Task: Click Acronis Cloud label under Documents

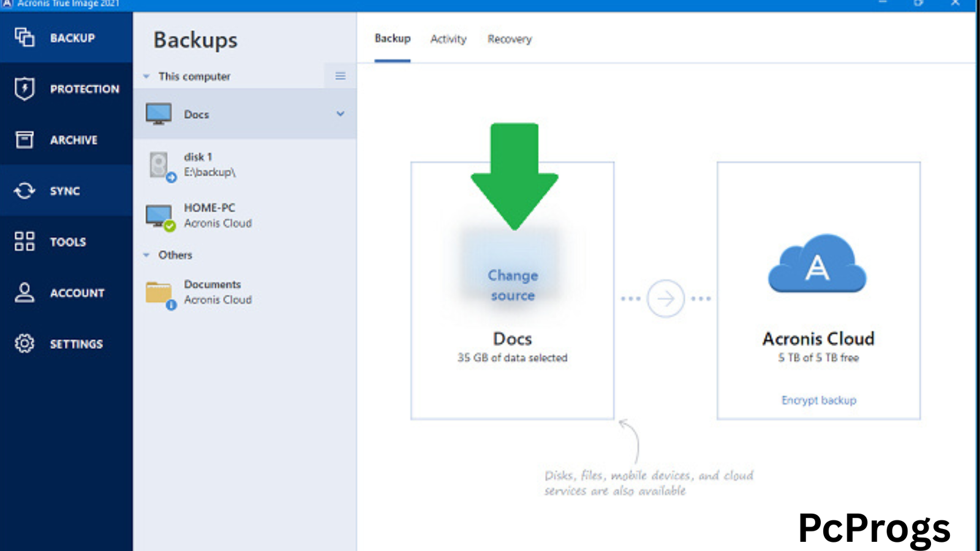Action: pos(218,300)
